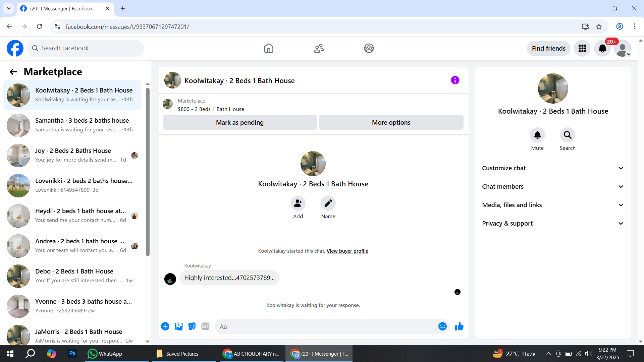Open the Groups icon in top navigation
644x362 pixels.
(369, 48)
